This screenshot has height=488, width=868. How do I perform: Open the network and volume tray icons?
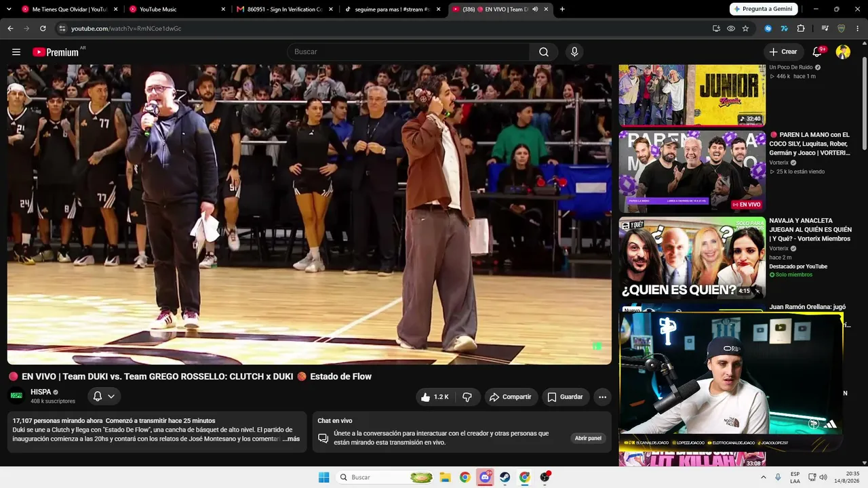[817, 477]
